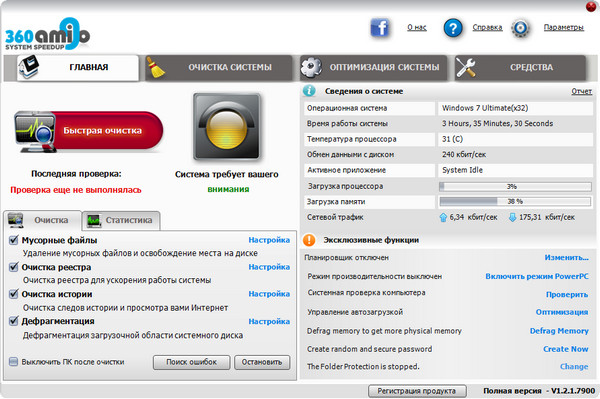Image resolution: width=600 pixels, height=399 pixels.
Task: Open the Параметры link
Action: [x=564, y=28]
